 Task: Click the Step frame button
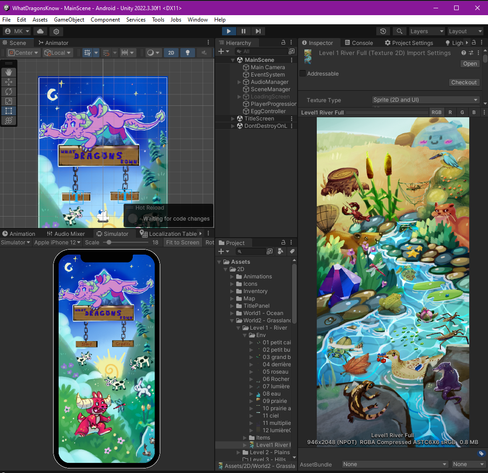[258, 31]
